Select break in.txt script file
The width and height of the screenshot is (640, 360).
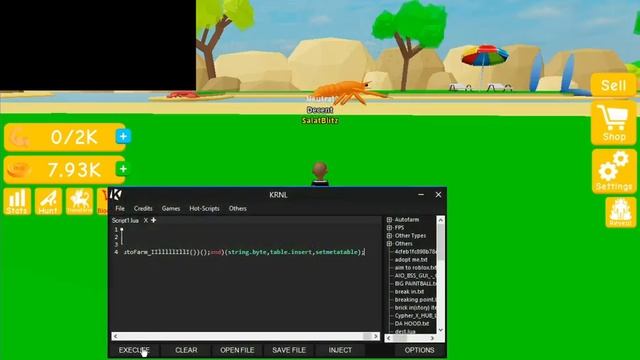(409, 291)
